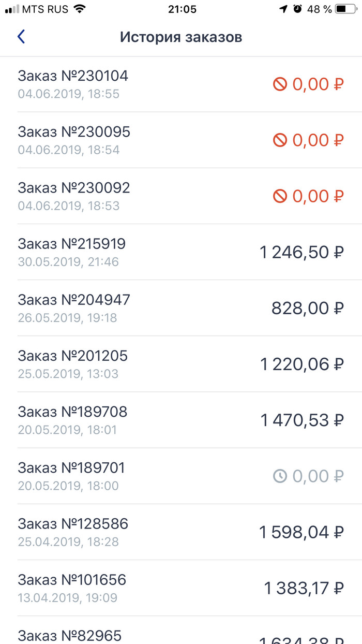Tap История заказов title

coord(181,37)
